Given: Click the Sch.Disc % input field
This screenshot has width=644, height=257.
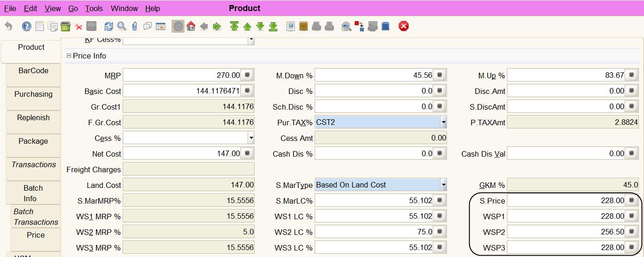Looking at the screenshot, I should pos(374,106).
